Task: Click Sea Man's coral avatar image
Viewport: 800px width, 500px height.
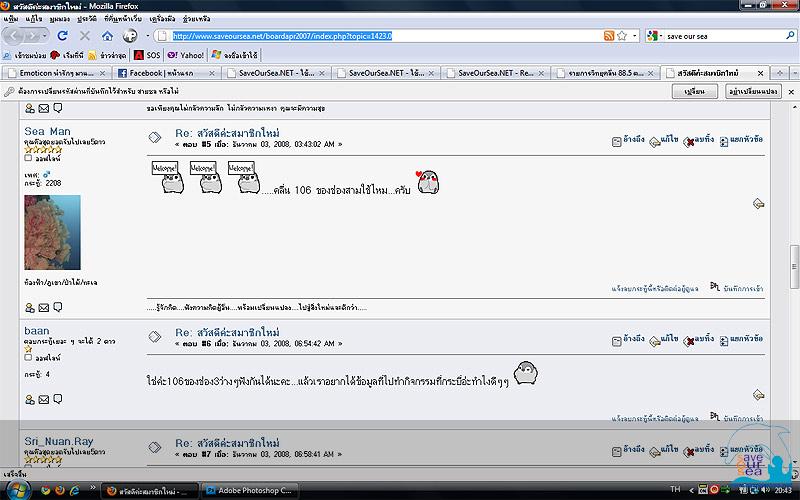Action: pyautogui.click(x=52, y=232)
